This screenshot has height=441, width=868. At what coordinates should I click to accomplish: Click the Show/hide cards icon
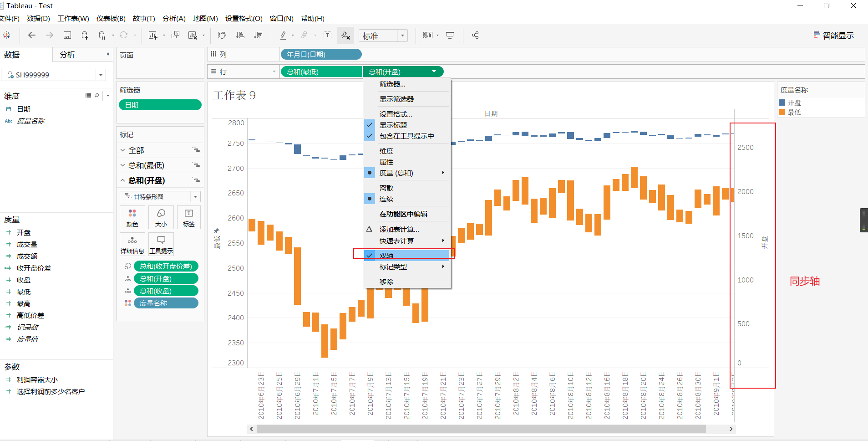pyautogui.click(x=427, y=35)
